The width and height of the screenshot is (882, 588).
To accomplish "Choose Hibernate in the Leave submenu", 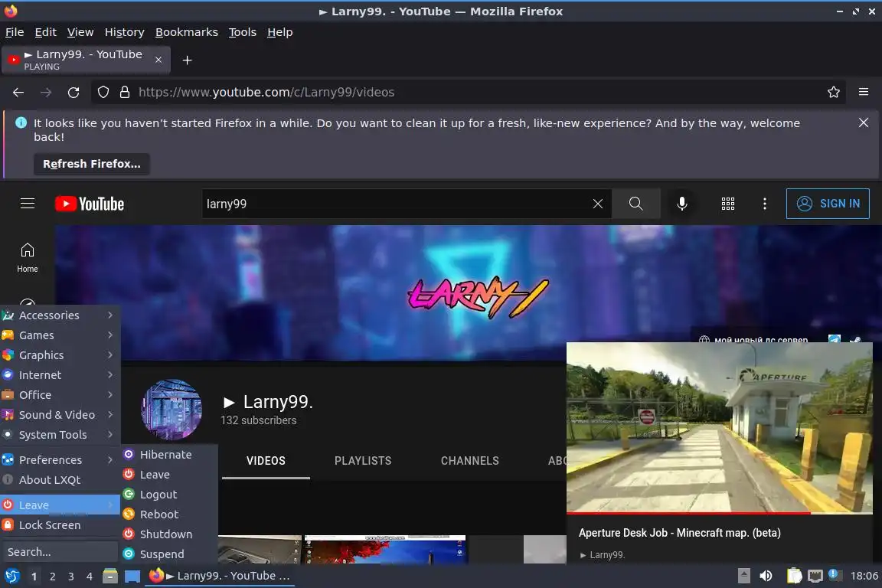I will pos(168,455).
